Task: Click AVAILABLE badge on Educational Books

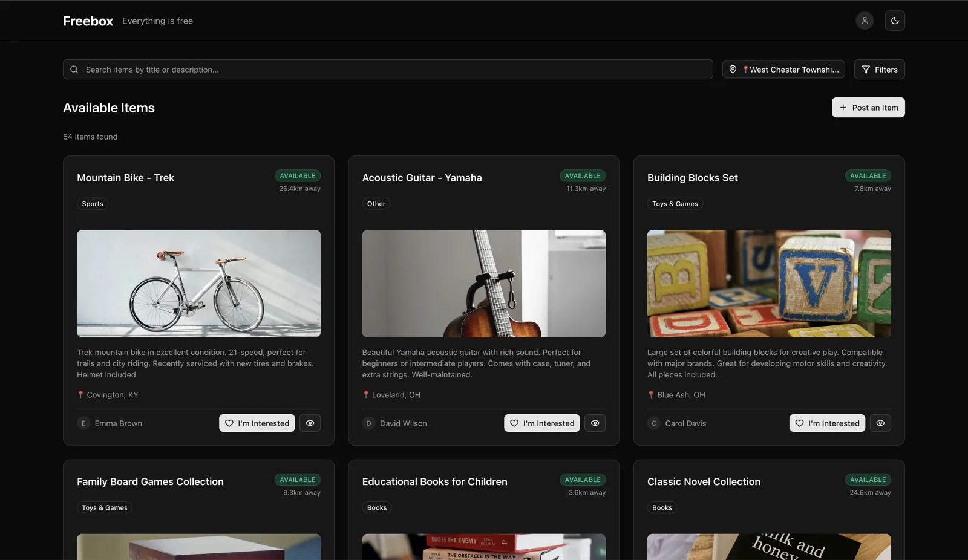Action: click(x=583, y=480)
